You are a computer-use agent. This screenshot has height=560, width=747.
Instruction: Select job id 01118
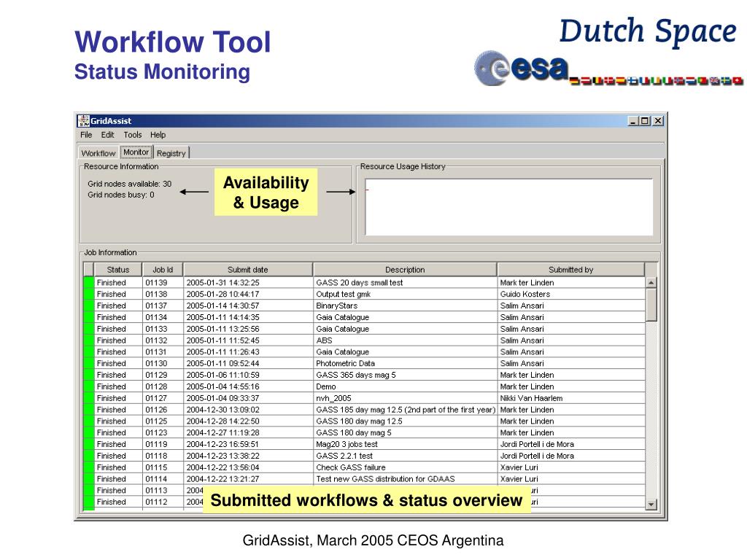pos(163,456)
